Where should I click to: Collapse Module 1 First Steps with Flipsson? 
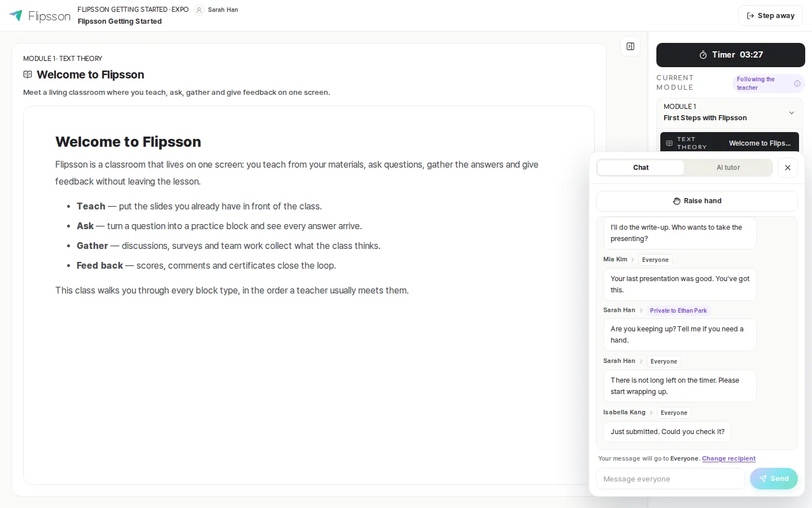pyautogui.click(x=731, y=112)
